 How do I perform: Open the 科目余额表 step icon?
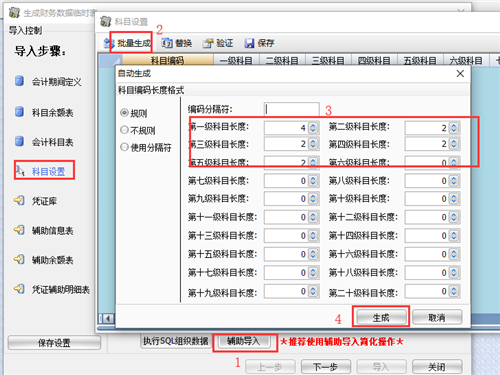pos(19,112)
